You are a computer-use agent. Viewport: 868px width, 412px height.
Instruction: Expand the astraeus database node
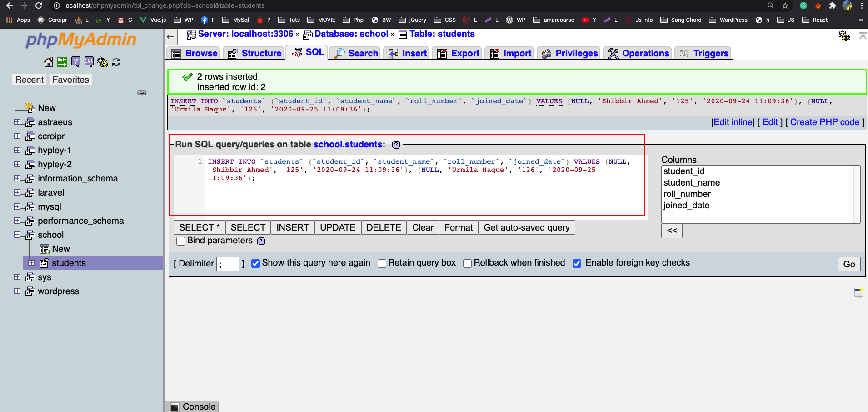tap(17, 122)
